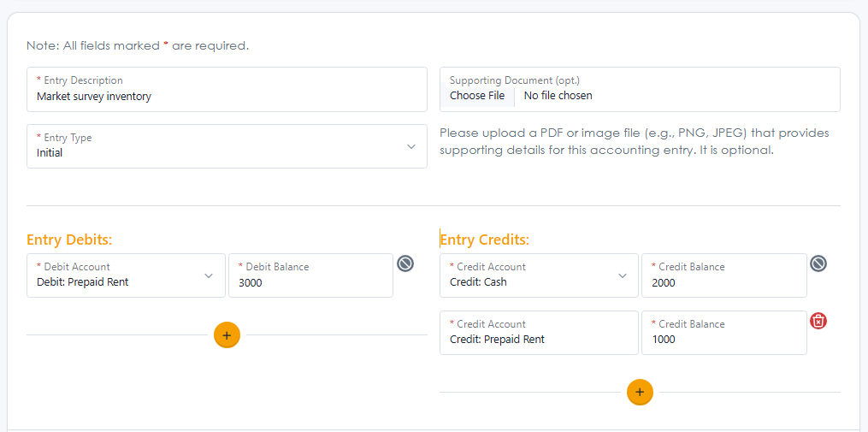
Task: Expand the Entry Type dropdown
Action: click(x=227, y=146)
